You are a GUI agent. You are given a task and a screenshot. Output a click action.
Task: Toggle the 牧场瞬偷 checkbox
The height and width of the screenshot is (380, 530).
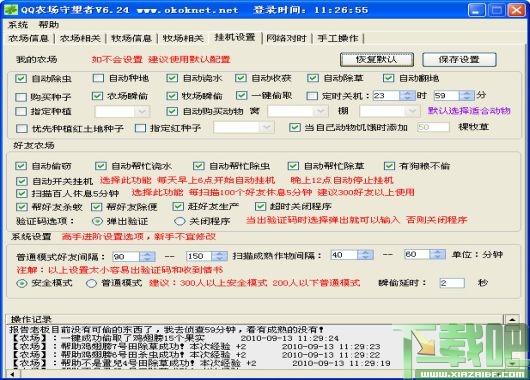pyautogui.click(x=172, y=96)
